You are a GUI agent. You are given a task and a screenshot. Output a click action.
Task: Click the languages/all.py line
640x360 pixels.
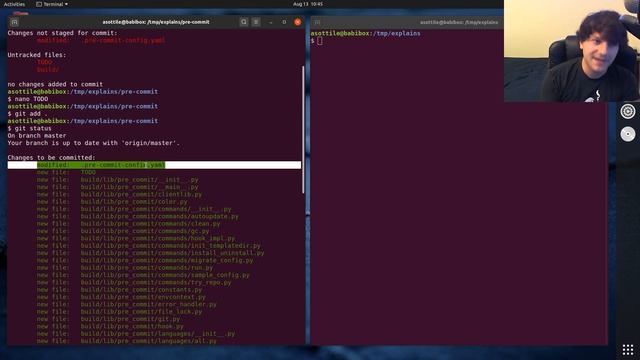(127, 341)
